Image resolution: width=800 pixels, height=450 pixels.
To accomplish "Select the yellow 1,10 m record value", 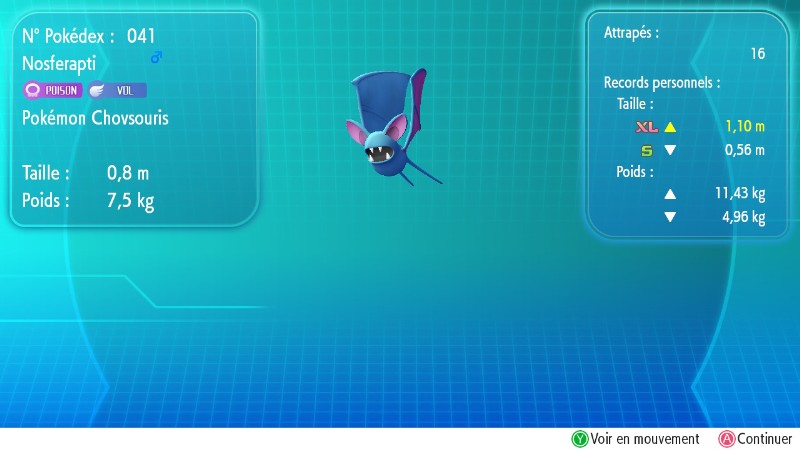I will [745, 128].
